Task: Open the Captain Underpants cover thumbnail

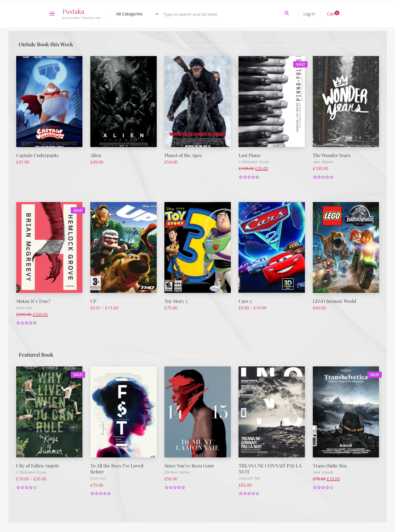Action: [x=49, y=101]
